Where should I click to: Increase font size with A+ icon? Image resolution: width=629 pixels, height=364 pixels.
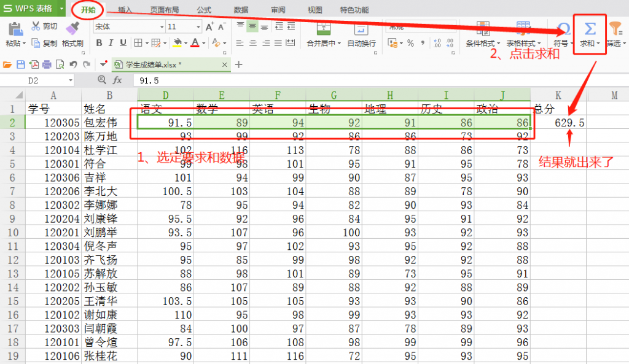[209, 27]
